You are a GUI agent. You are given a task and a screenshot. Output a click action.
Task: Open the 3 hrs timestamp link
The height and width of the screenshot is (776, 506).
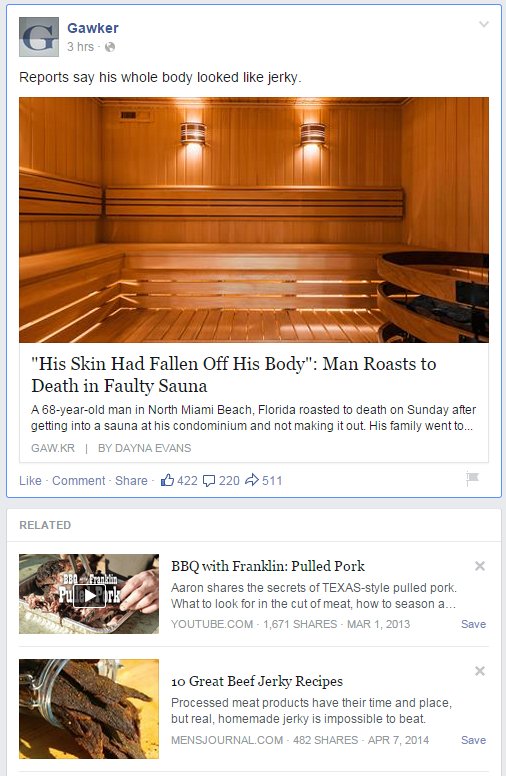(x=80, y=47)
